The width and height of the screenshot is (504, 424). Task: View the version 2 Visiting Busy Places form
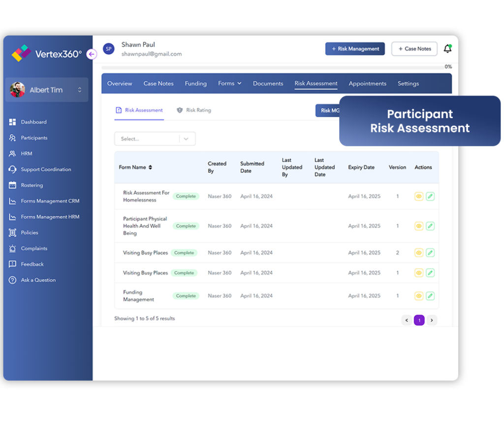click(x=419, y=253)
